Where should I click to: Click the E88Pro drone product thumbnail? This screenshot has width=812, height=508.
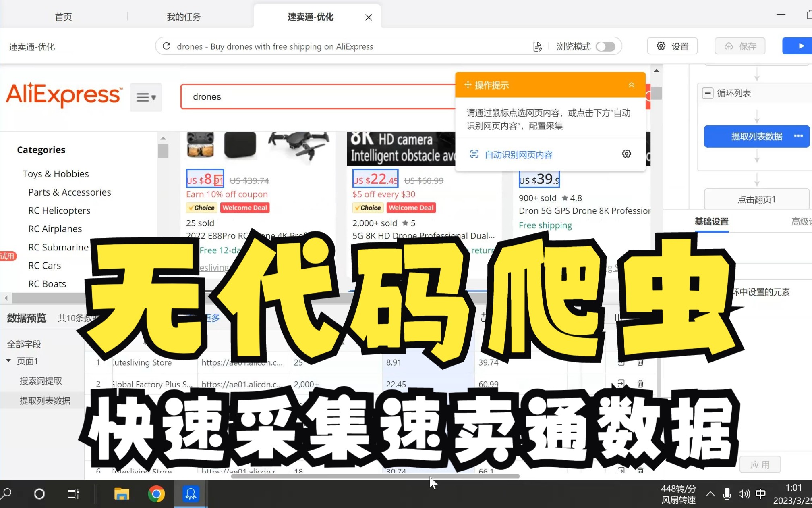pos(258,147)
